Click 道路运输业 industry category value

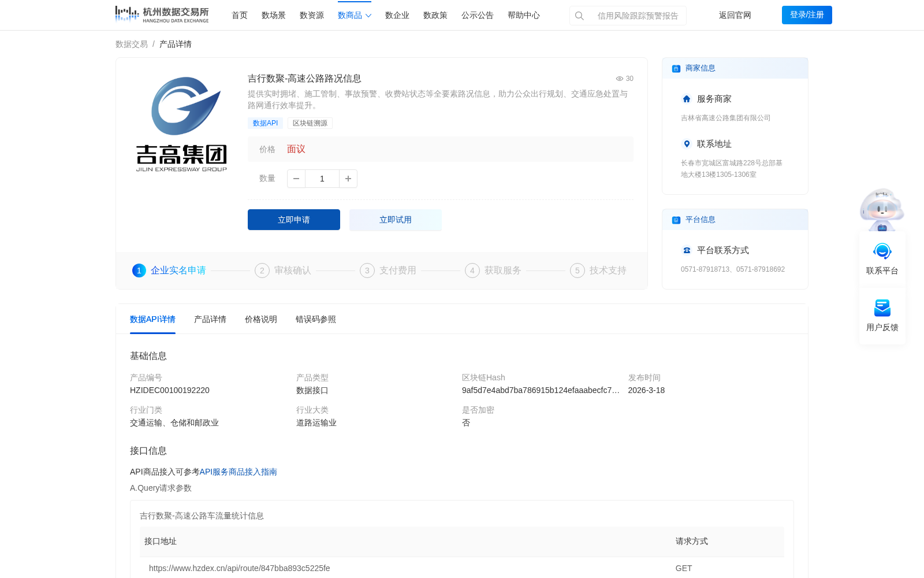[x=316, y=423]
